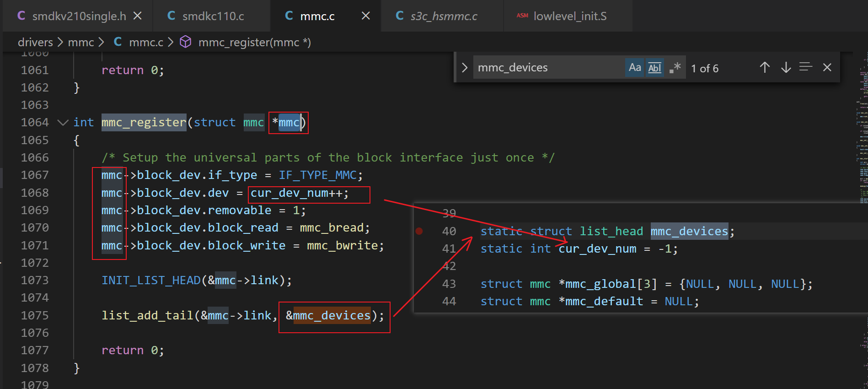Toggle Match Whole Word in find widget
Image resolution: width=868 pixels, height=389 pixels.
click(x=654, y=68)
